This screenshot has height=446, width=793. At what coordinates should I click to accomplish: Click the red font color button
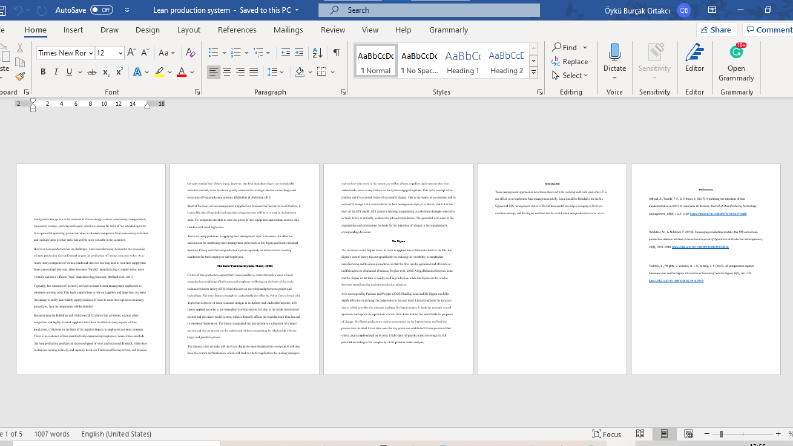[182, 72]
